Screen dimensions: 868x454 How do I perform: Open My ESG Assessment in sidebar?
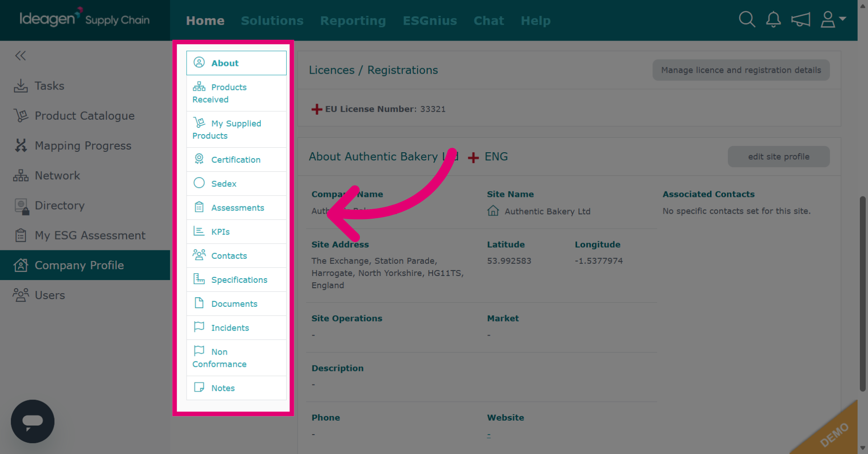[85, 235]
